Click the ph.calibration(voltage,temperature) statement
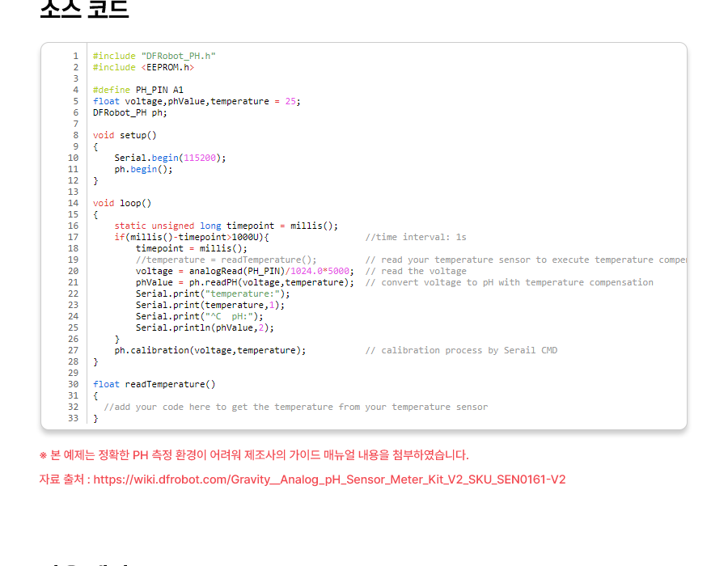This screenshot has height=566, width=728. [210, 350]
